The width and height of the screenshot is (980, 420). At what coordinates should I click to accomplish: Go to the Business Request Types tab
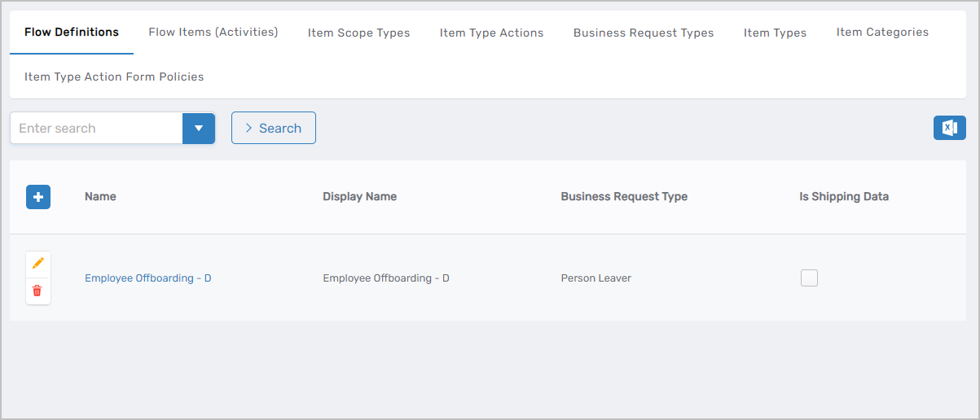pyautogui.click(x=643, y=33)
